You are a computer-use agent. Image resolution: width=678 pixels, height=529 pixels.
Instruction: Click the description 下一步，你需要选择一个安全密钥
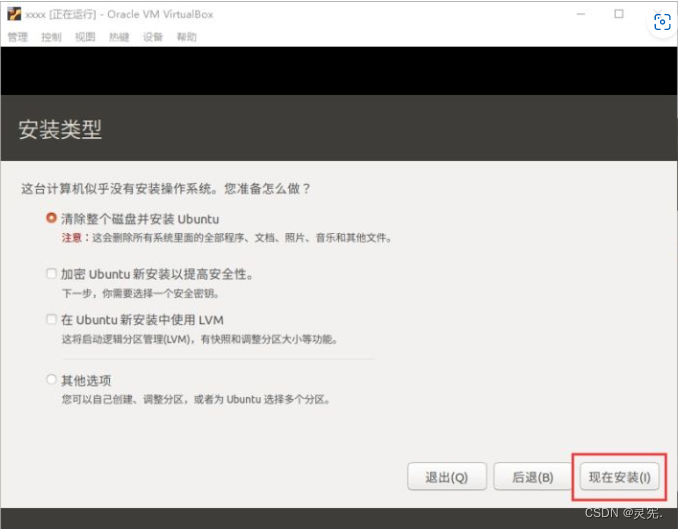(x=141, y=294)
